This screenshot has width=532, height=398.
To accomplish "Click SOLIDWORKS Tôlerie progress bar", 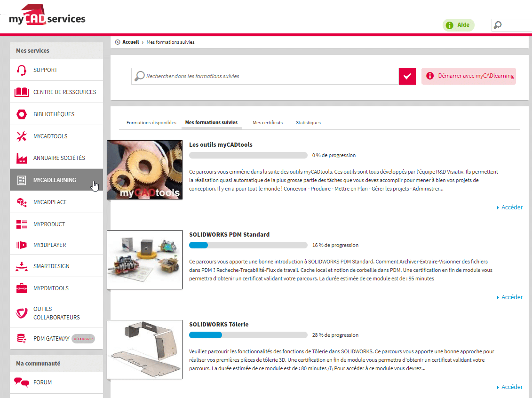I will coord(248,335).
